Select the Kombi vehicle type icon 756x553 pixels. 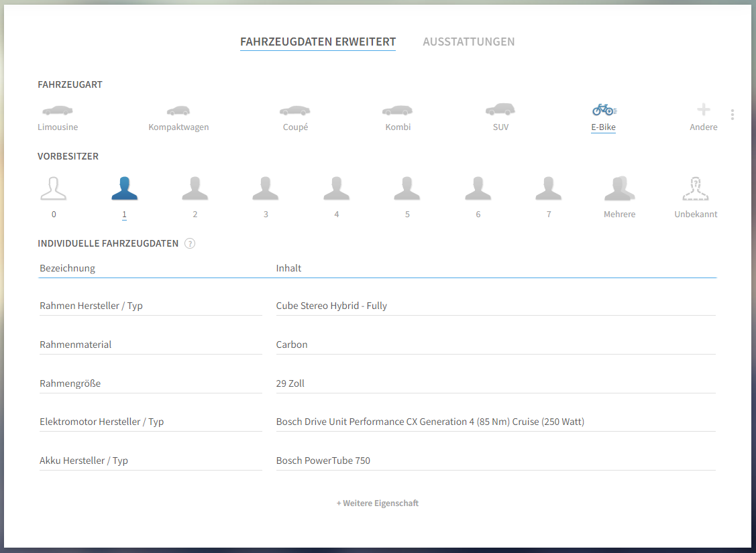tap(398, 111)
